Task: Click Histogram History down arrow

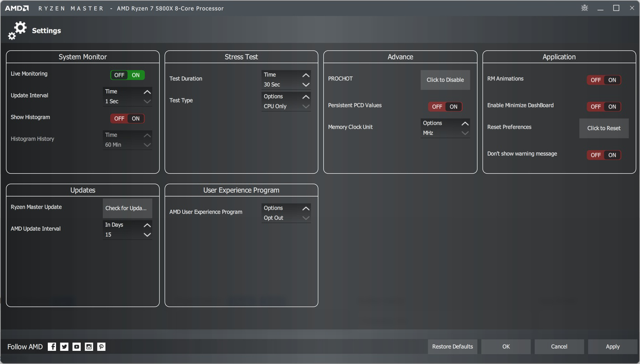Action: [147, 145]
